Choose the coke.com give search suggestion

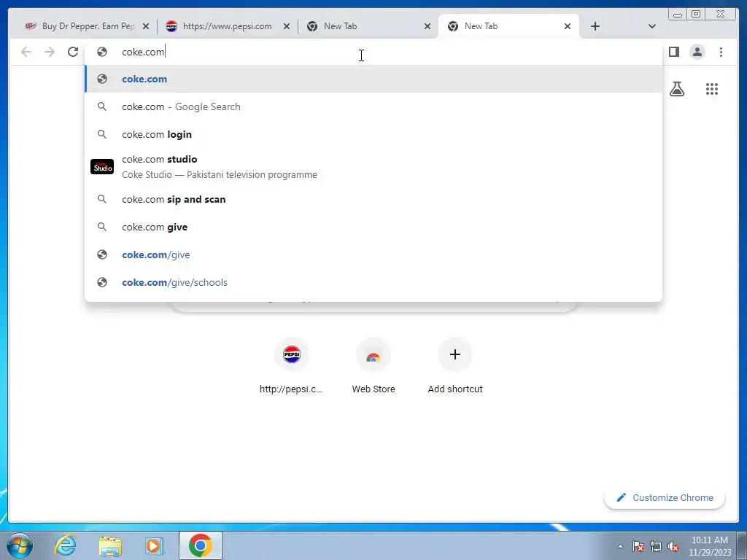373,227
